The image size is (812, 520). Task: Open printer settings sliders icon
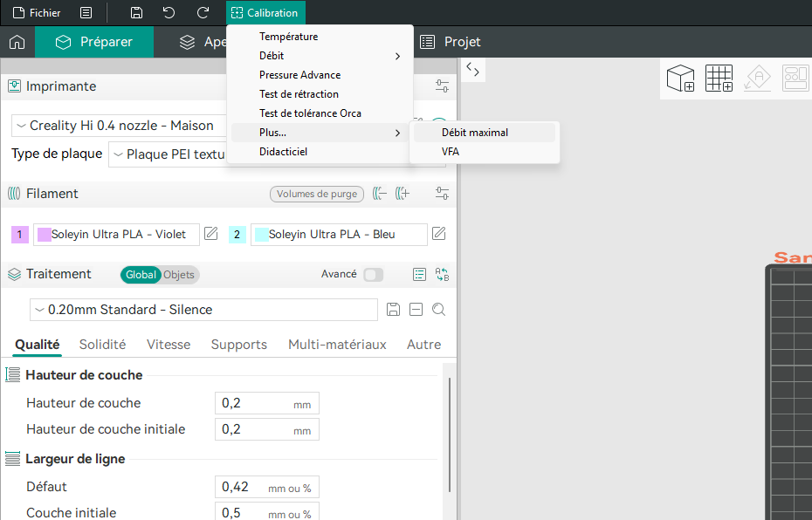[442, 86]
